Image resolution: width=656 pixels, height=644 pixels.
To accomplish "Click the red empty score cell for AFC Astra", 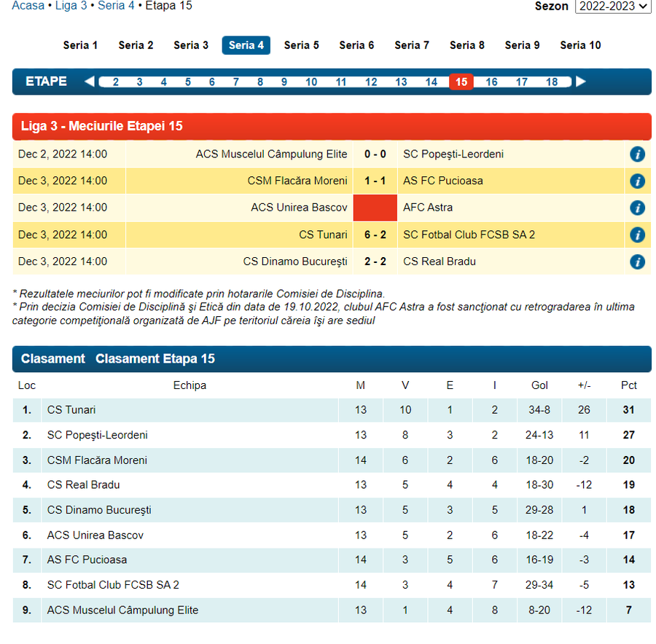I will click(x=375, y=208).
